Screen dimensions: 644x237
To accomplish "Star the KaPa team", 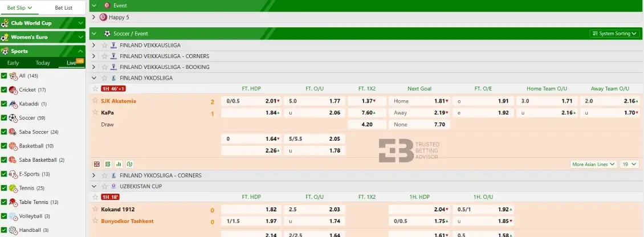I will [95, 112].
